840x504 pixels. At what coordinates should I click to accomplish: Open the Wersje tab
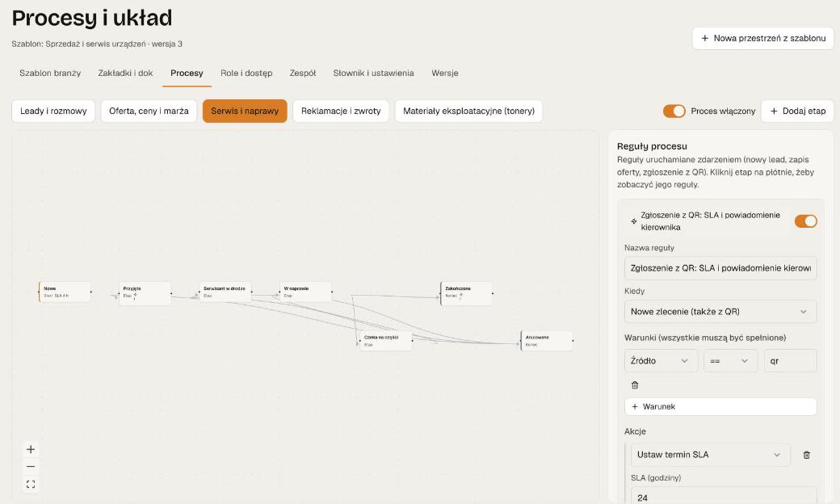point(445,73)
